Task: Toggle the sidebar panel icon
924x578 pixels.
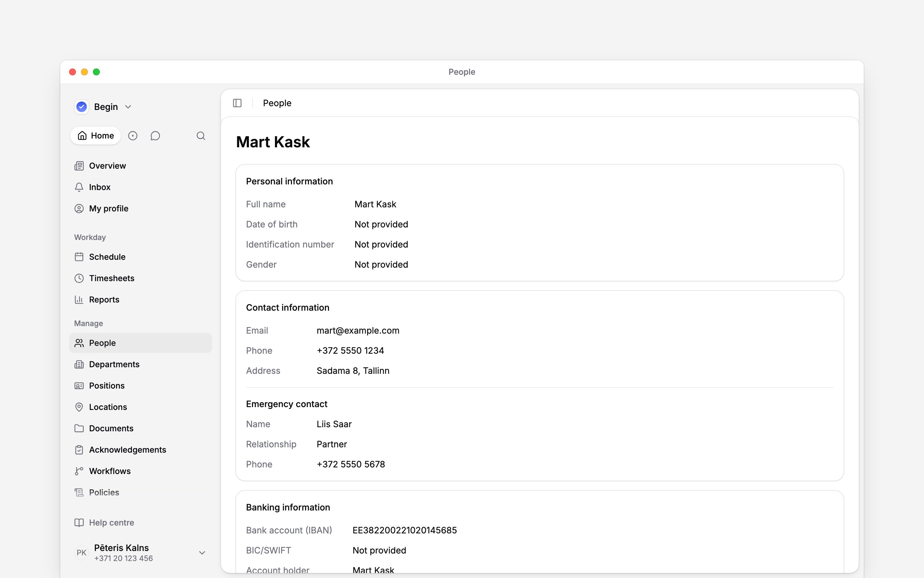Action: tap(237, 103)
